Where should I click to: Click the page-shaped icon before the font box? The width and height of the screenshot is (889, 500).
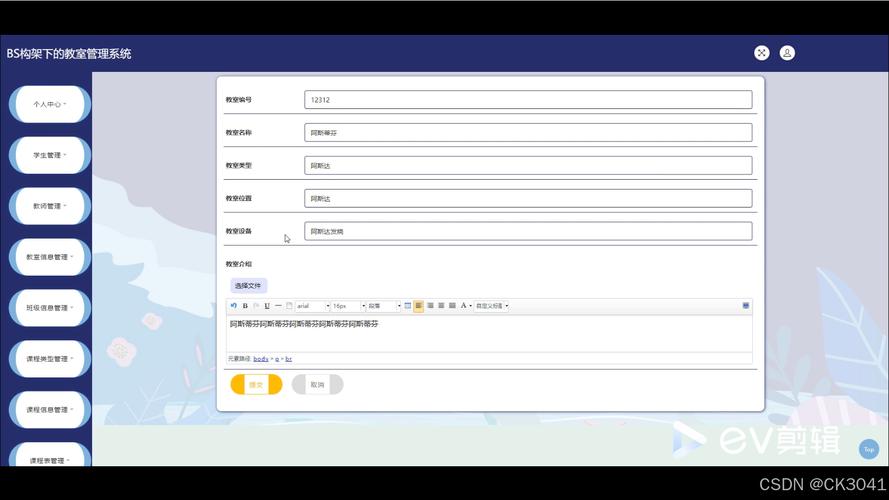(x=289, y=306)
